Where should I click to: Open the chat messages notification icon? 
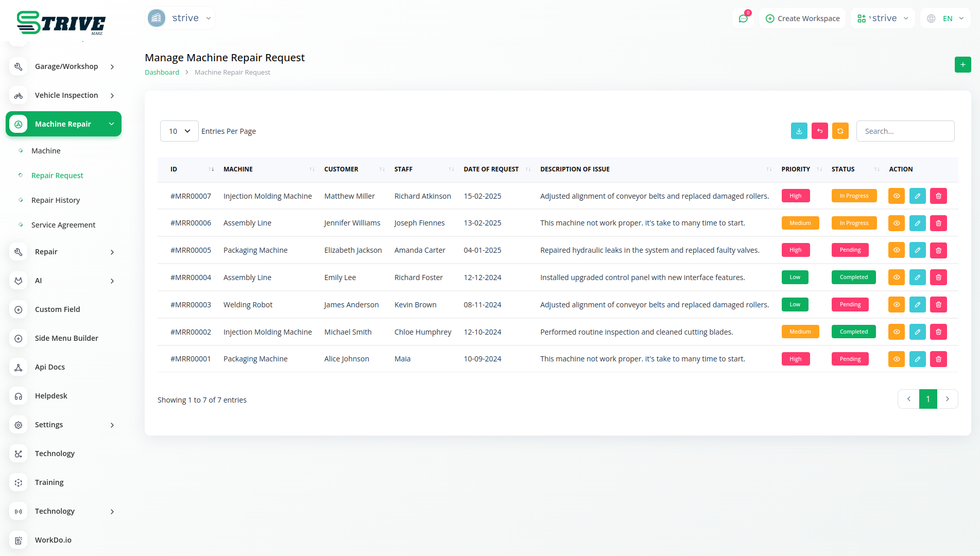[743, 19]
